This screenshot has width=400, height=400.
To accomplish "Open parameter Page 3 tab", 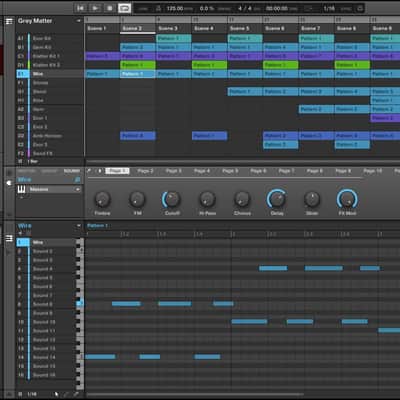I will click(x=173, y=171).
